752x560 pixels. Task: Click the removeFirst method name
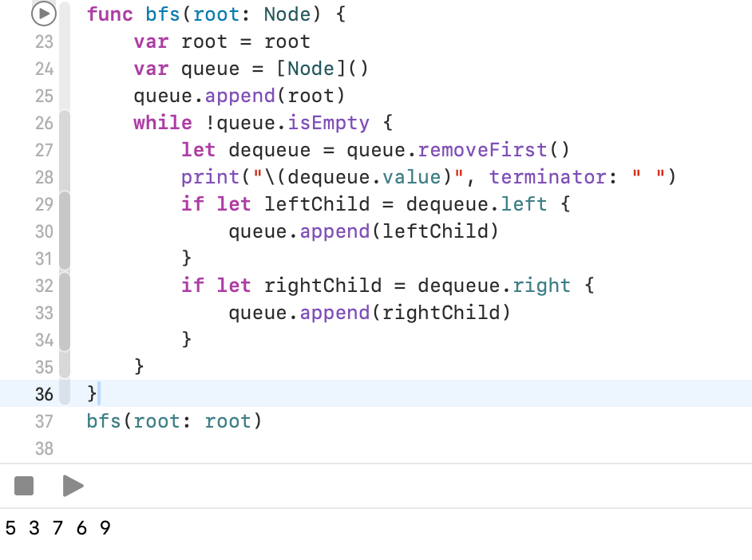[x=481, y=149]
